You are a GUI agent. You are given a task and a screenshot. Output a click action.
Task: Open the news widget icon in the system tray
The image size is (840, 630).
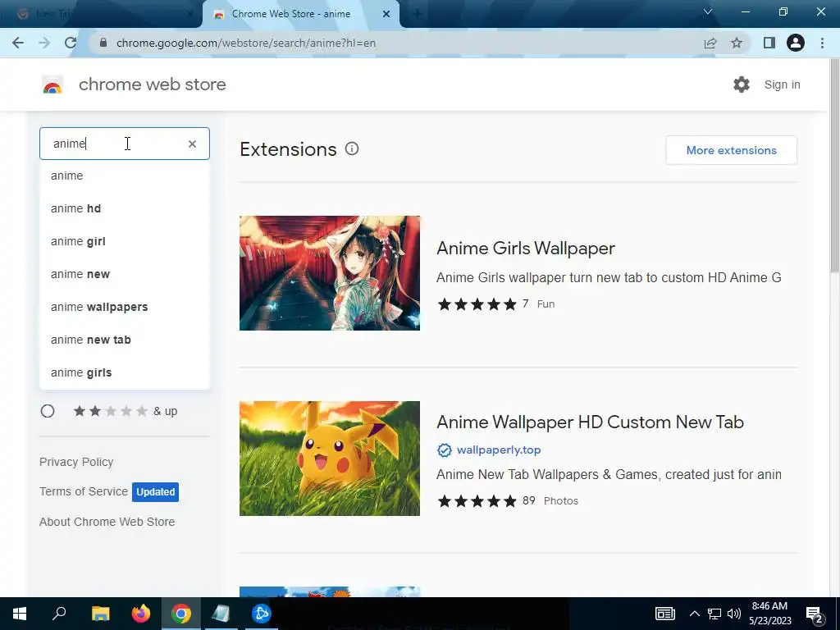pyautogui.click(x=664, y=614)
